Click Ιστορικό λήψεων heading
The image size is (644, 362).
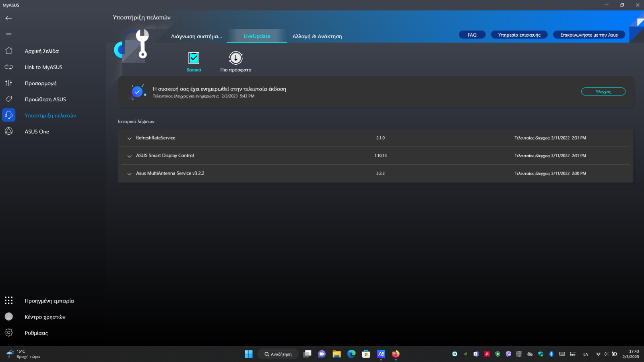tap(136, 121)
